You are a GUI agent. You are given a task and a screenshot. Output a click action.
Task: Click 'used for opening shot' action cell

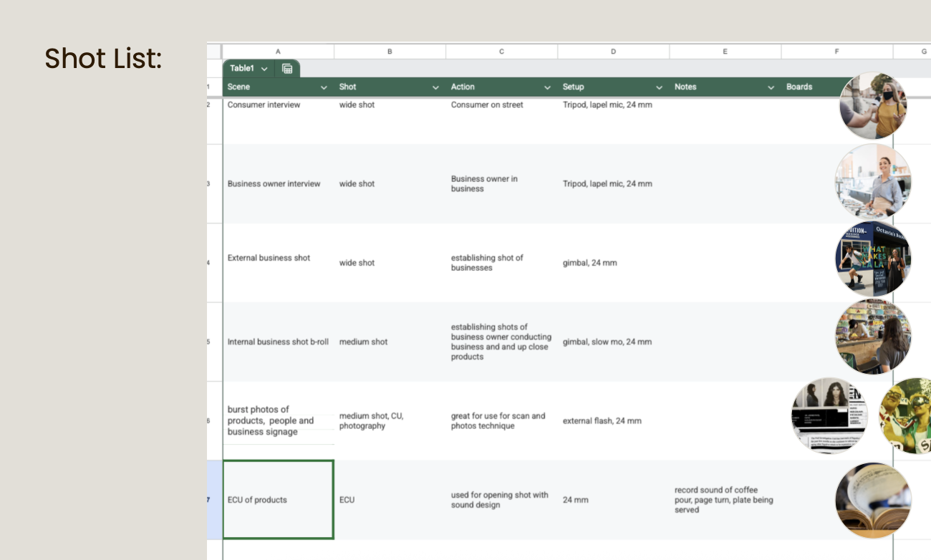pos(501,500)
